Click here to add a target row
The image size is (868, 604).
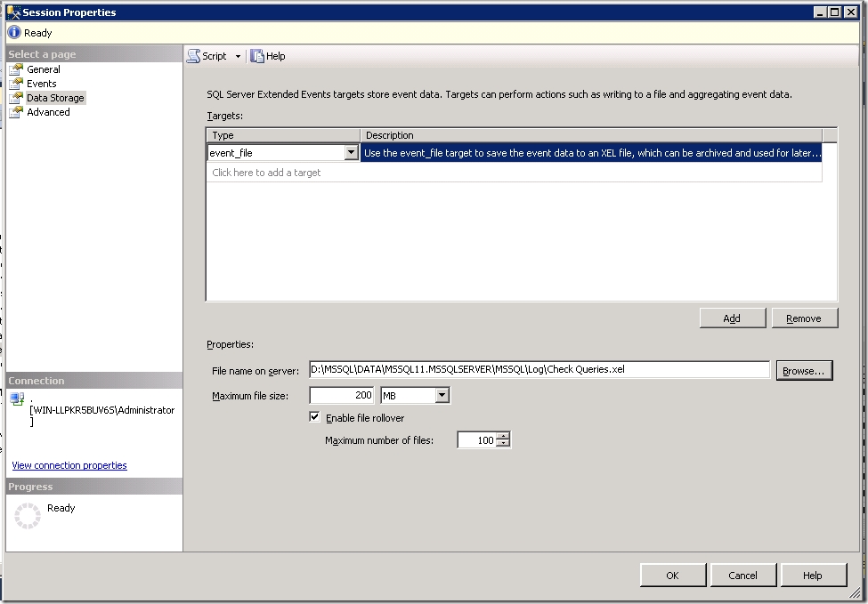coord(515,173)
